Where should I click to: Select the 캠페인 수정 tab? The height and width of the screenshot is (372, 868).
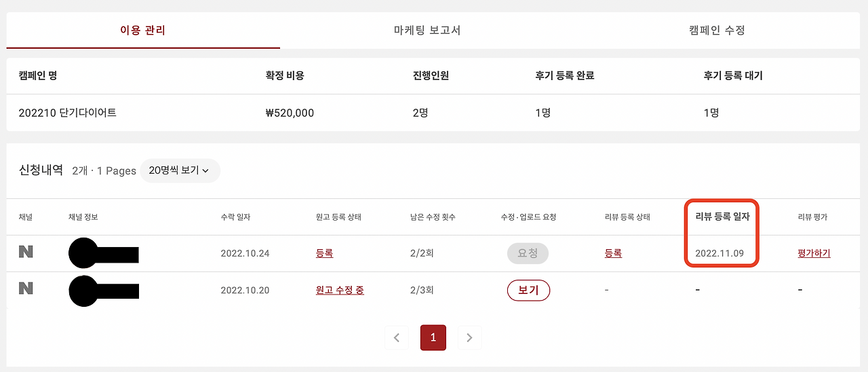pyautogui.click(x=717, y=30)
